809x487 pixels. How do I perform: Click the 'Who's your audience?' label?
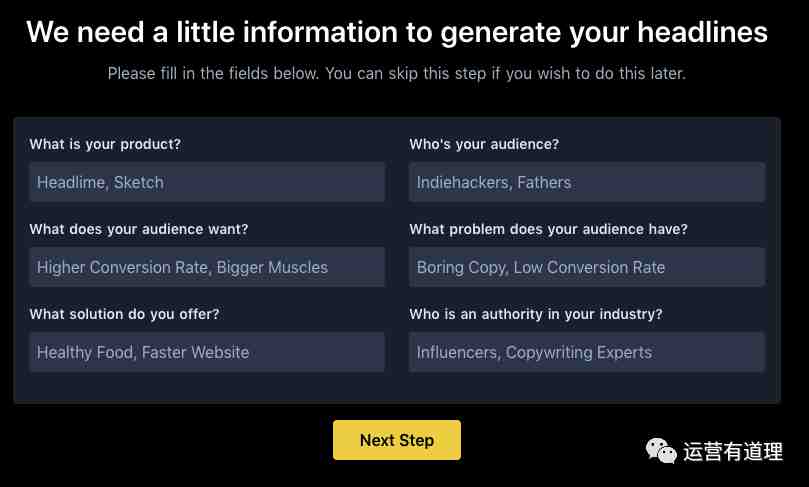click(x=484, y=144)
